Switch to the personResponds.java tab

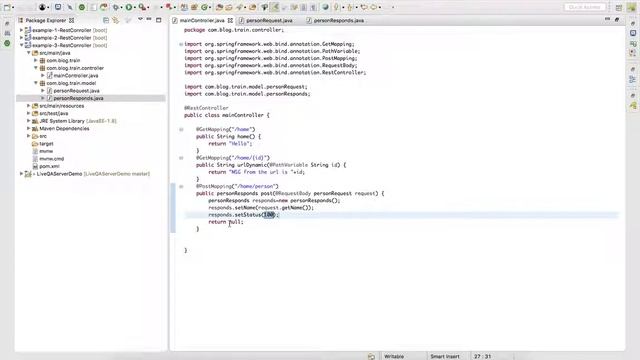[338, 20]
